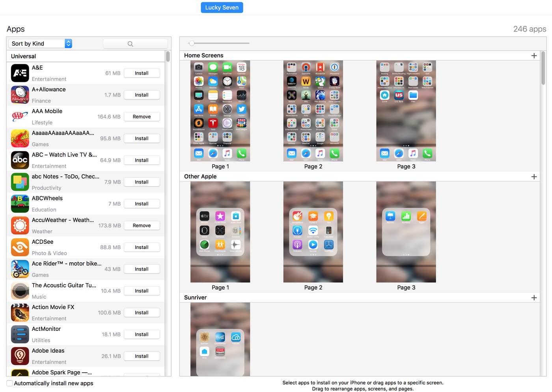Select Other Apple Page 3 thumbnail

[406, 232]
